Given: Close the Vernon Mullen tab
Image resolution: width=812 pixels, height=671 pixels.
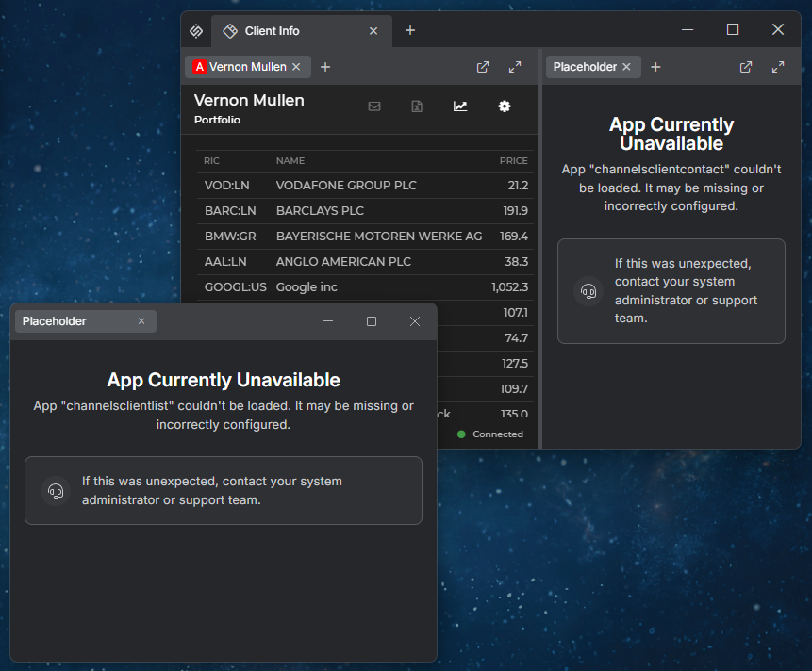Looking at the screenshot, I should [x=296, y=67].
